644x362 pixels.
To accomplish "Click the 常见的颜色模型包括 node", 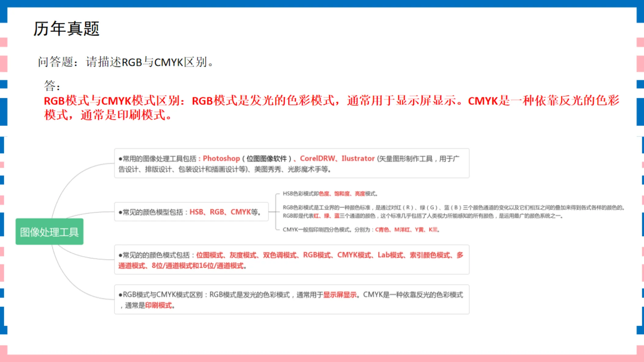I will click(x=191, y=212).
